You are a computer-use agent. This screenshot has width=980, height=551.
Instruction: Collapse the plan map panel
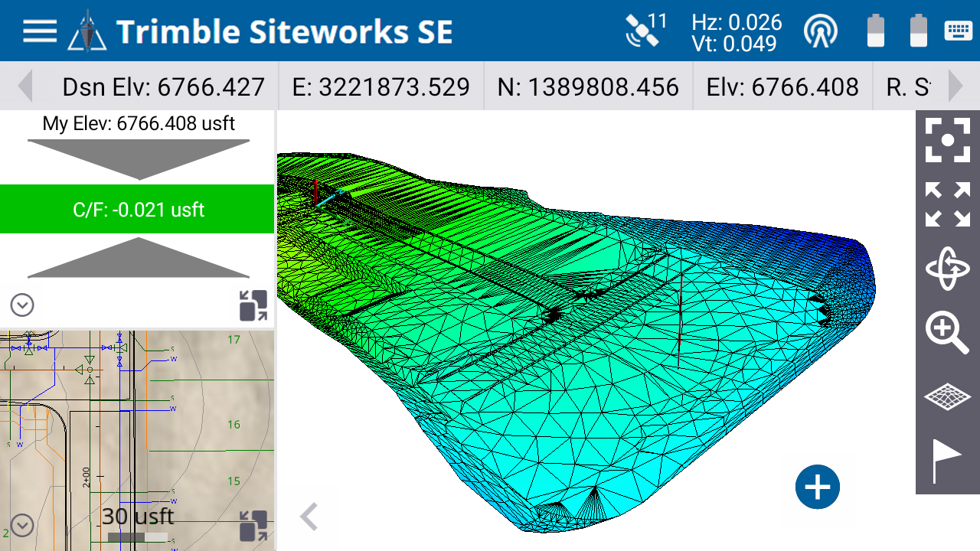[x=21, y=525]
